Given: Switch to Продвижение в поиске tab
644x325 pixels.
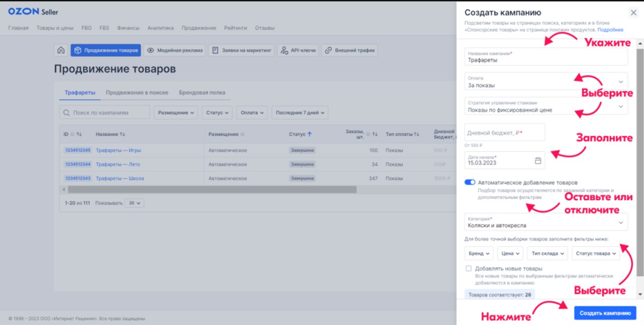Looking at the screenshot, I should point(137,92).
